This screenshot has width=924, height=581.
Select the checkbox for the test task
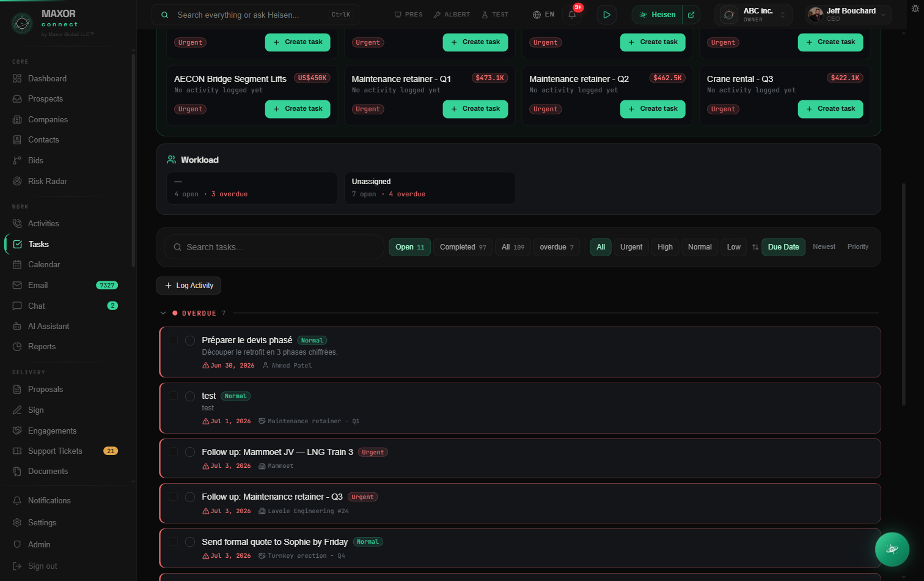(174, 396)
